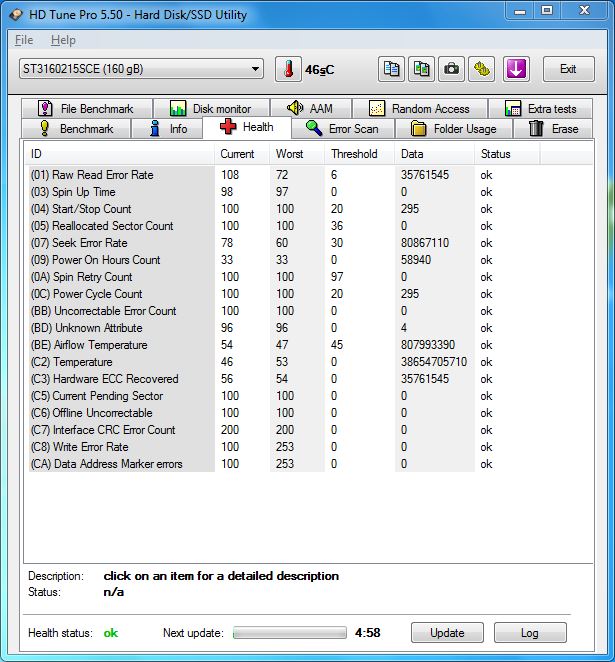
Task: Click the Threshold column header
Action: pos(360,154)
